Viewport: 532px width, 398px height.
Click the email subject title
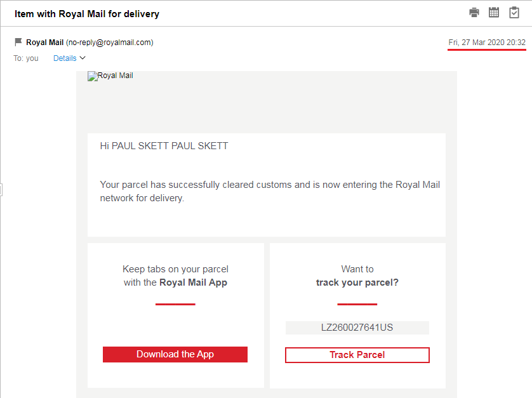(x=87, y=13)
